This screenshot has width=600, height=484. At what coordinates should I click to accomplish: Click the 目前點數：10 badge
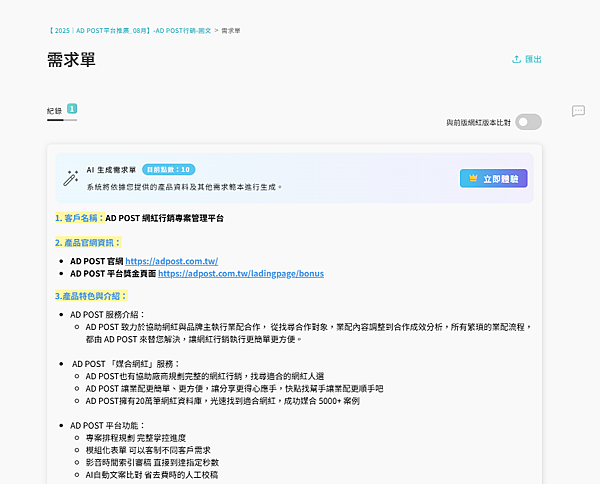(x=169, y=169)
